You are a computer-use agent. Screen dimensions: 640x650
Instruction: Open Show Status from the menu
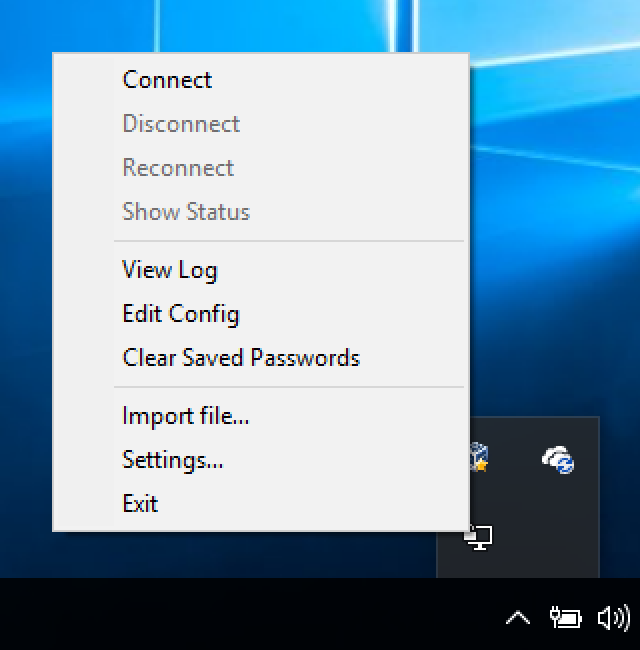pyautogui.click(x=260, y=211)
